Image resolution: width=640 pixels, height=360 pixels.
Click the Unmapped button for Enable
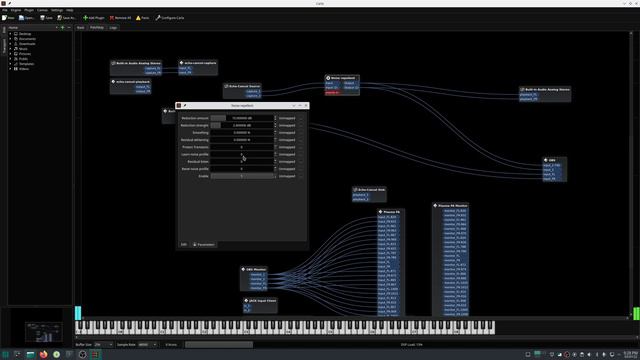tap(287, 176)
